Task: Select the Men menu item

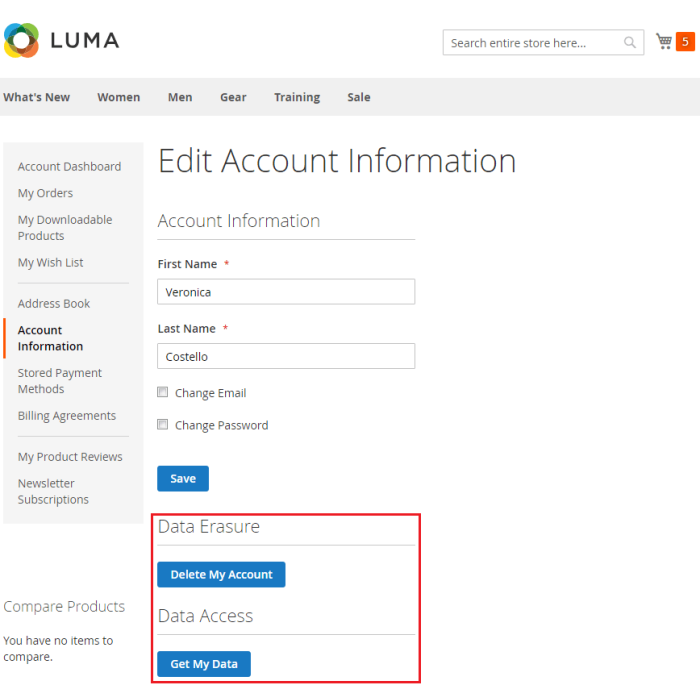Action: pos(180,97)
